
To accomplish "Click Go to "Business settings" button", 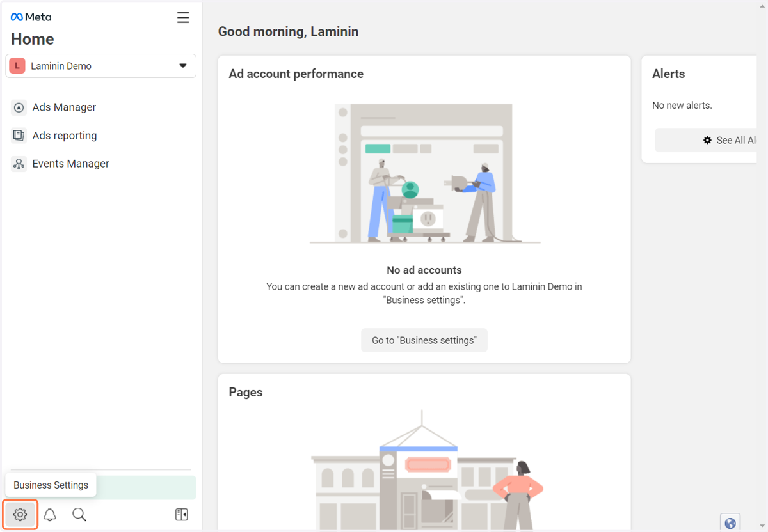I will click(x=424, y=340).
